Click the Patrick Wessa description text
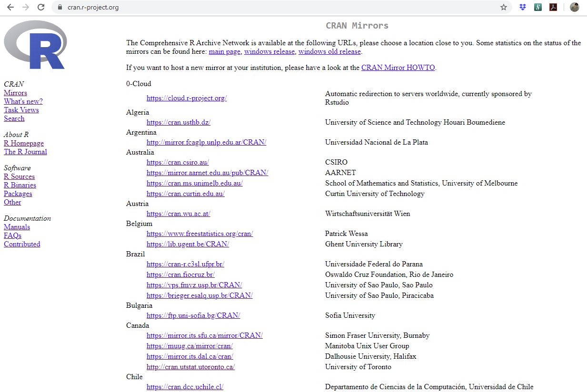The width and height of the screenshot is (587, 392). click(347, 234)
